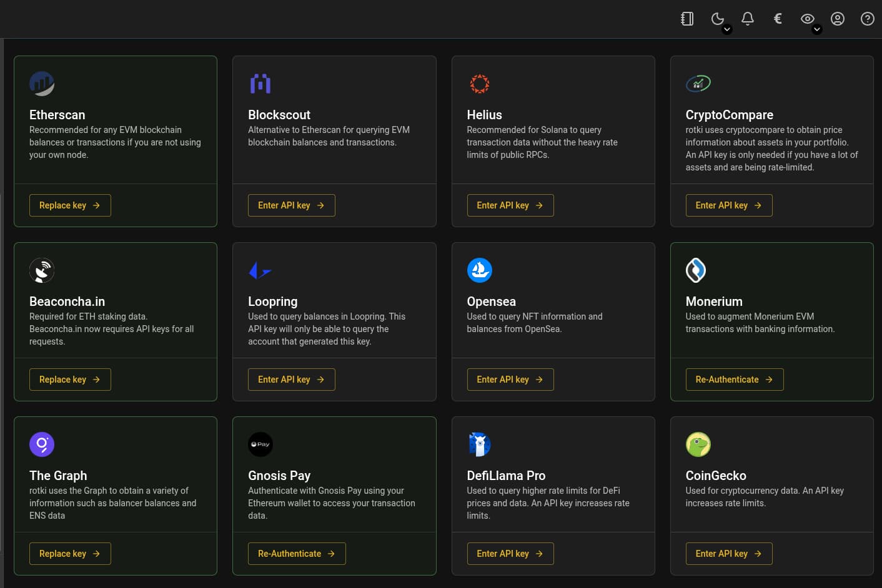The width and height of the screenshot is (882, 588).
Task: Click the Etherscan logo icon
Action: tap(42, 84)
